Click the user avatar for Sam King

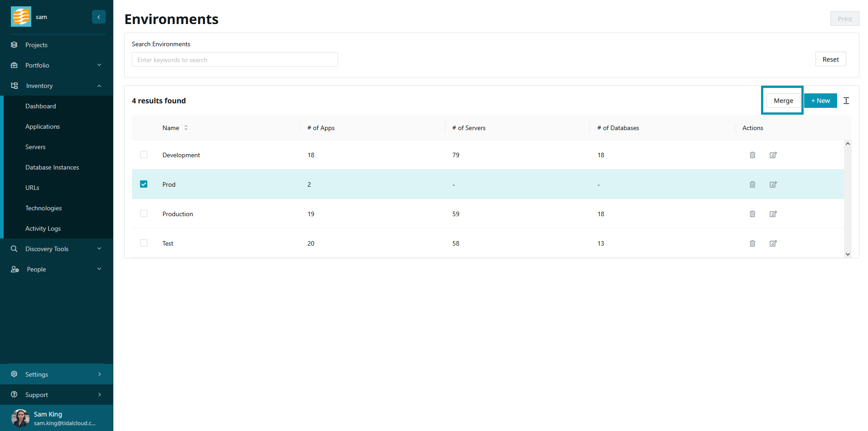20,418
